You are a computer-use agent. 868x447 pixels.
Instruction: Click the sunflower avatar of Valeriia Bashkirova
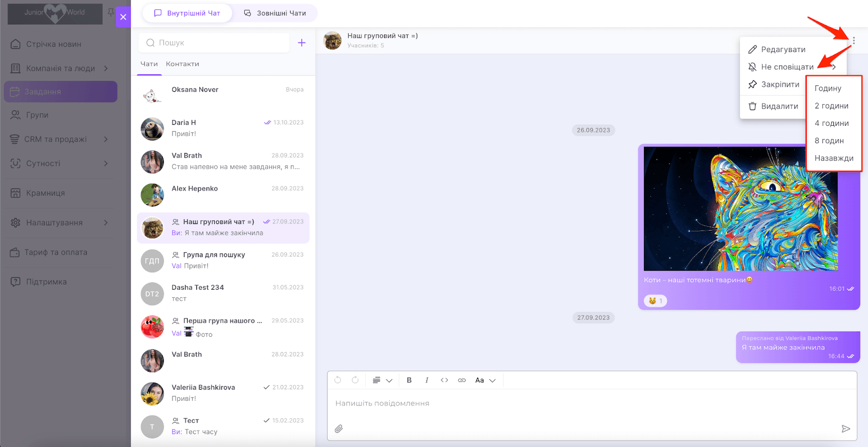[152, 394]
